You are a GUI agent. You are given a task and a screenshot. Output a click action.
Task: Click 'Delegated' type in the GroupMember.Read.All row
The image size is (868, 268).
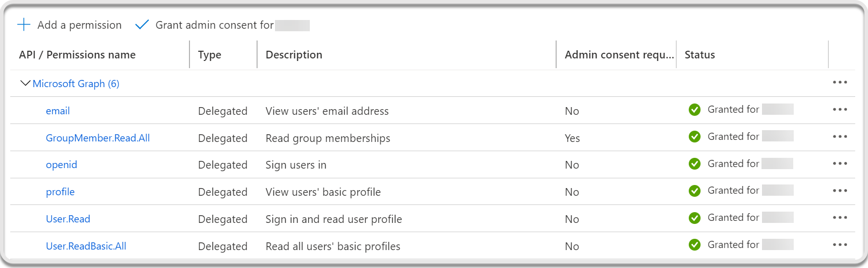click(223, 138)
